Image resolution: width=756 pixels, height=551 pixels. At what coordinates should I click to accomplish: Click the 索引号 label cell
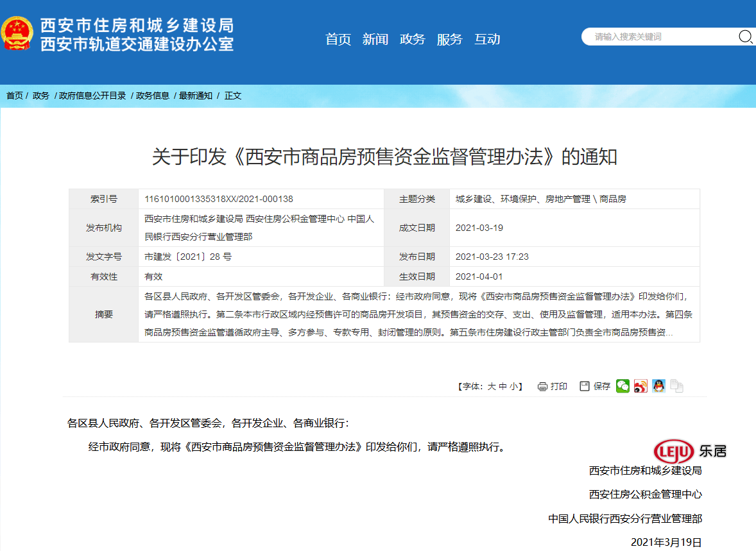[x=104, y=199]
